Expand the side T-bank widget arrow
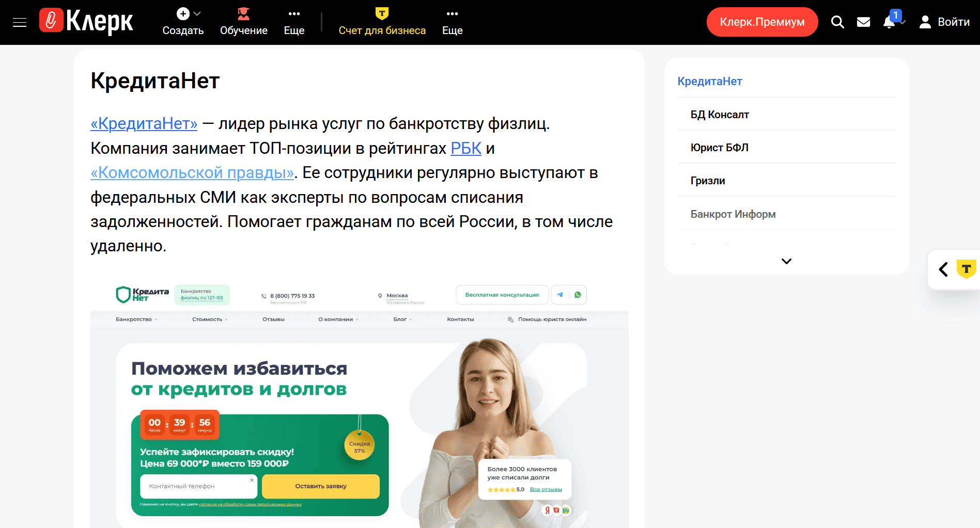Viewport: 980px width, 528px height. [x=943, y=269]
